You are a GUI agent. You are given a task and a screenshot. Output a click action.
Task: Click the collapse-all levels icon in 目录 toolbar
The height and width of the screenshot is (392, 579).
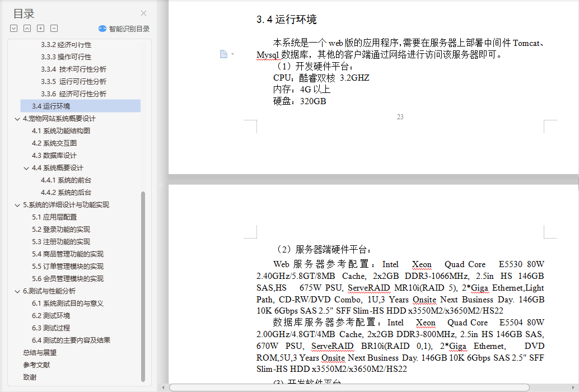click(x=27, y=29)
